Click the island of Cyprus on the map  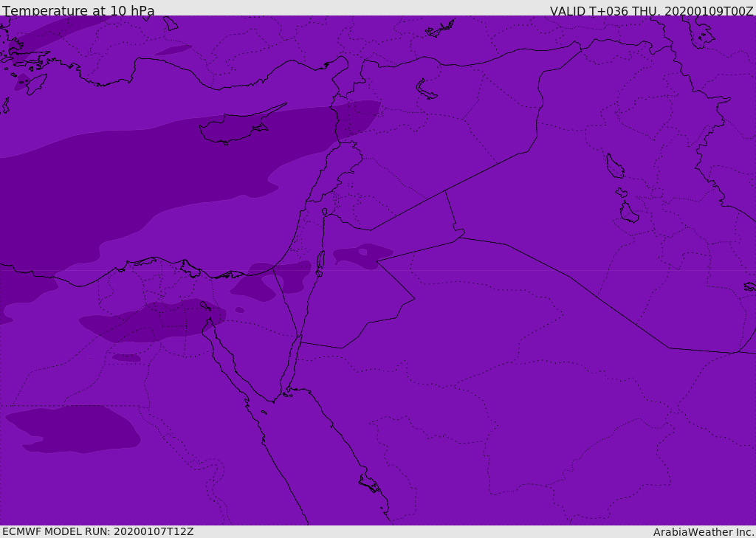coord(241,125)
